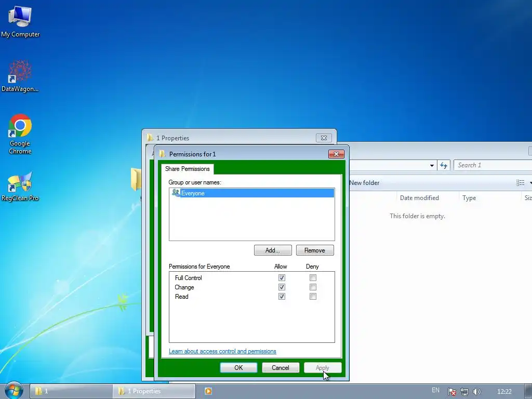
Task: Click the Remove button
Action: click(x=315, y=250)
